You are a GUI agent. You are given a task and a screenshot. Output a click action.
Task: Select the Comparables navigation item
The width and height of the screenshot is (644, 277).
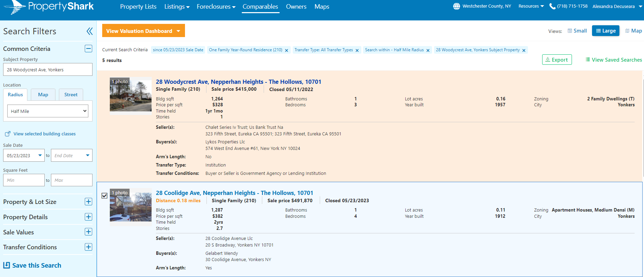click(x=260, y=7)
